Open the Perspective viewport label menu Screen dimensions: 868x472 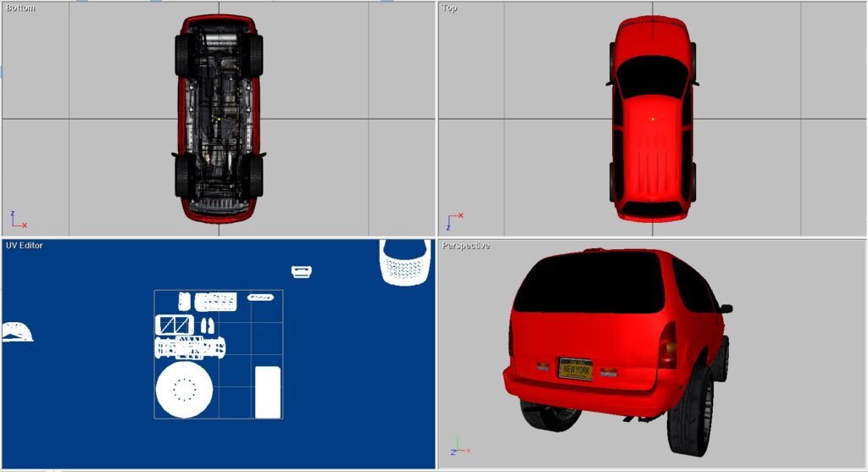click(465, 246)
